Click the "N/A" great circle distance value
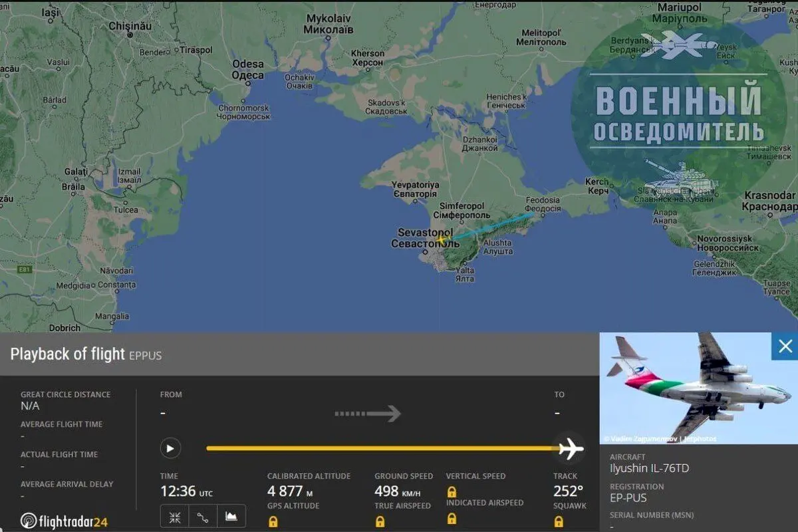 click(x=30, y=406)
